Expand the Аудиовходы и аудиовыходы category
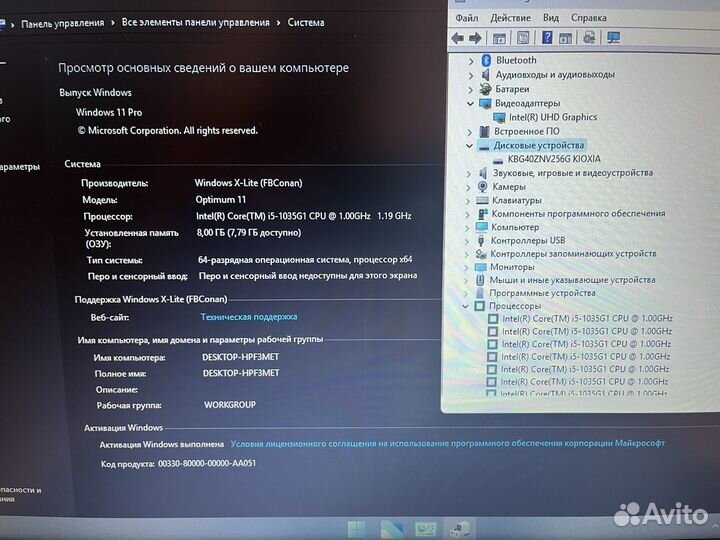The image size is (720, 540). 471,75
